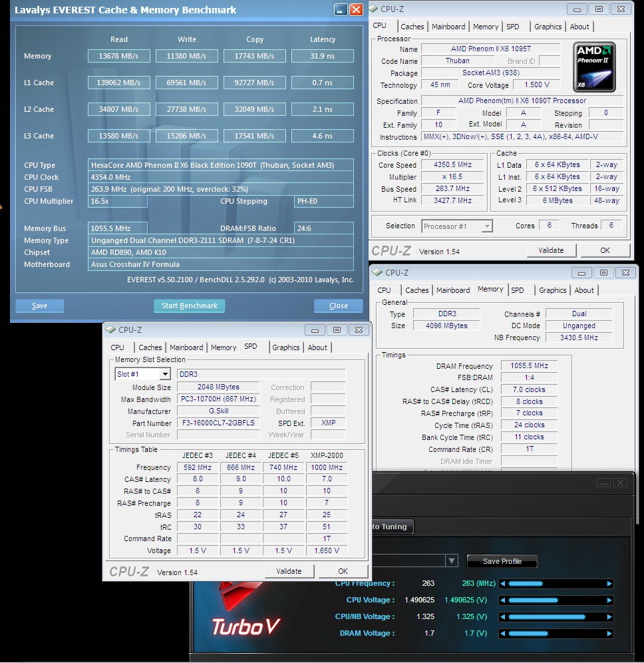Click the CPU-Z title icon in the CPU-tab window
This screenshot has height=663, width=644.
(374, 9)
